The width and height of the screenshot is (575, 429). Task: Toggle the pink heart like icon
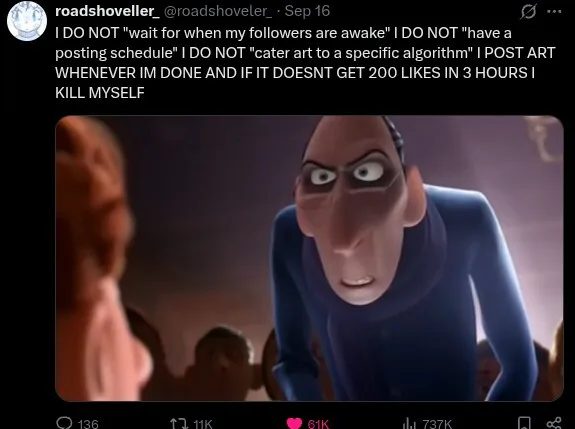point(294,424)
